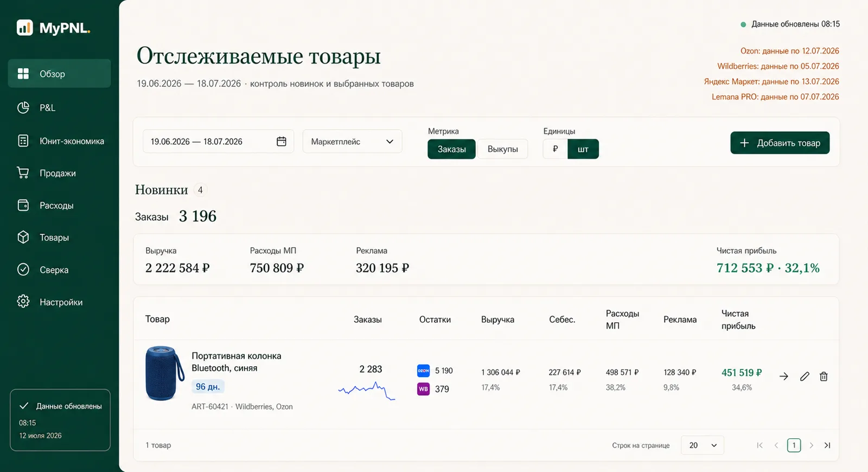The image size is (868, 472).
Task: Click the summary Чистая прибыль 712 553 ₽ value
Action: tap(768, 267)
